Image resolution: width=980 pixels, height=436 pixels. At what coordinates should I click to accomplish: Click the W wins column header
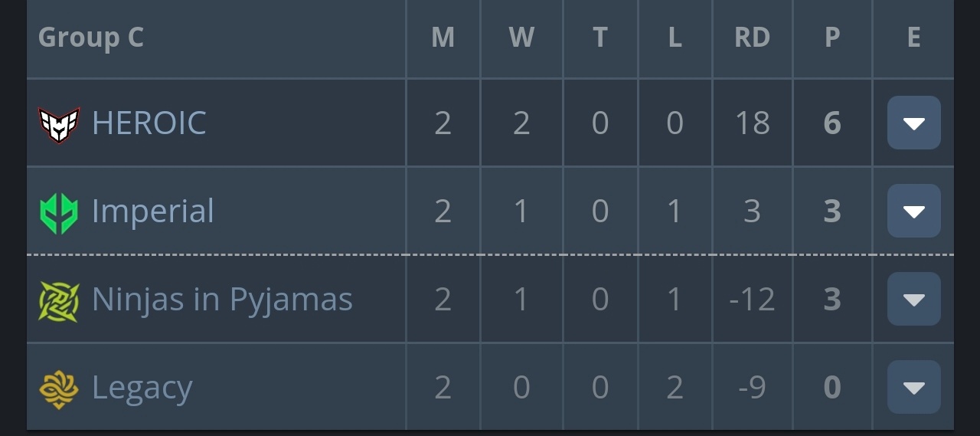[521, 38]
